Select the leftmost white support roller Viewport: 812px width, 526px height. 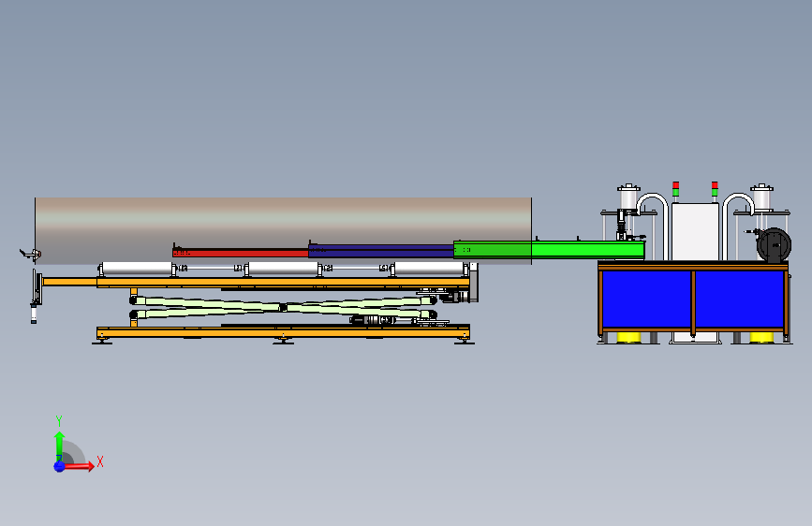(137, 270)
